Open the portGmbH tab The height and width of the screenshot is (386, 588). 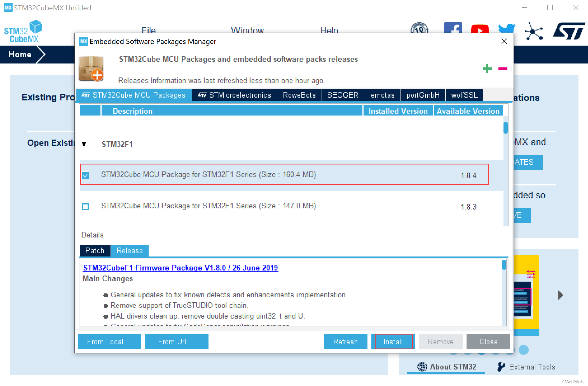423,95
